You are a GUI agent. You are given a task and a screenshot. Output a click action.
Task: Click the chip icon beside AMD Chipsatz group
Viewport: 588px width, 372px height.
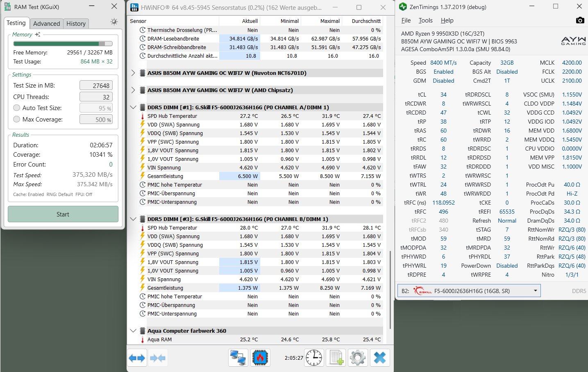(143, 90)
